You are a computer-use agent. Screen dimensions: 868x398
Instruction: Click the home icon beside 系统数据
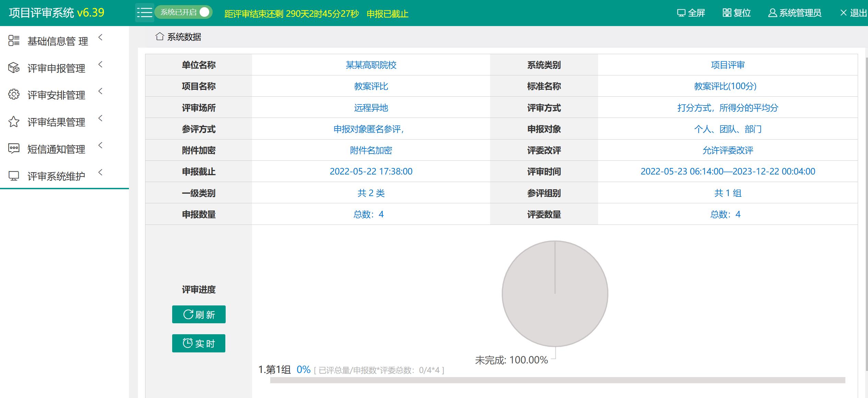click(159, 36)
